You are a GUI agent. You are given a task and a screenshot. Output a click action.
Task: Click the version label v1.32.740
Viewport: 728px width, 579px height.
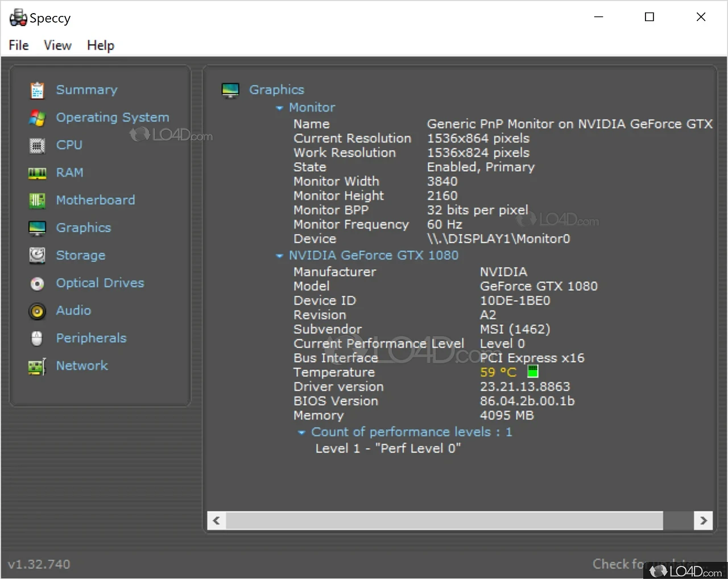point(39,564)
